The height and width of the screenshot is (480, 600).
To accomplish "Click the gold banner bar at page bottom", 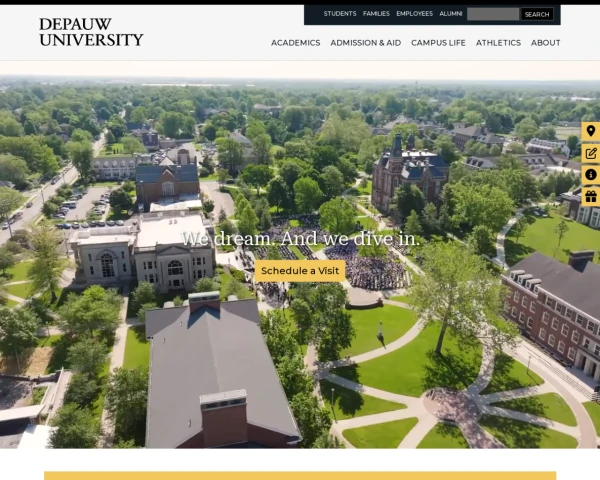I will click(300, 475).
